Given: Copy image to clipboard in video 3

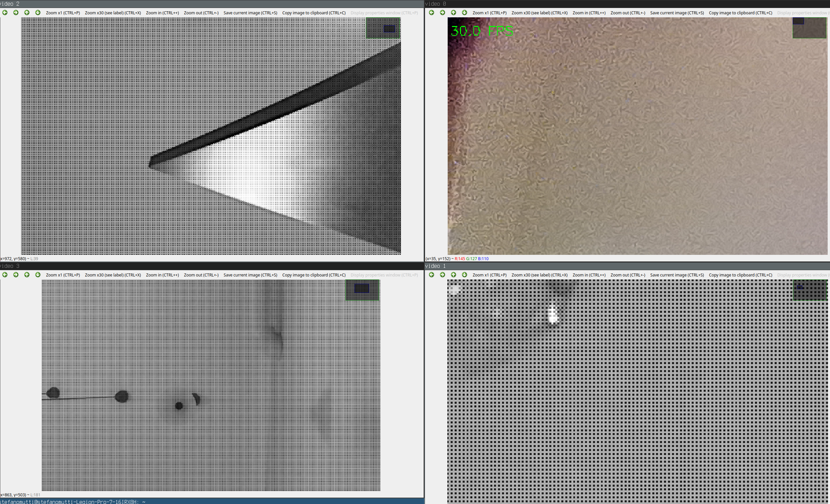Looking at the screenshot, I should click(x=314, y=275).
